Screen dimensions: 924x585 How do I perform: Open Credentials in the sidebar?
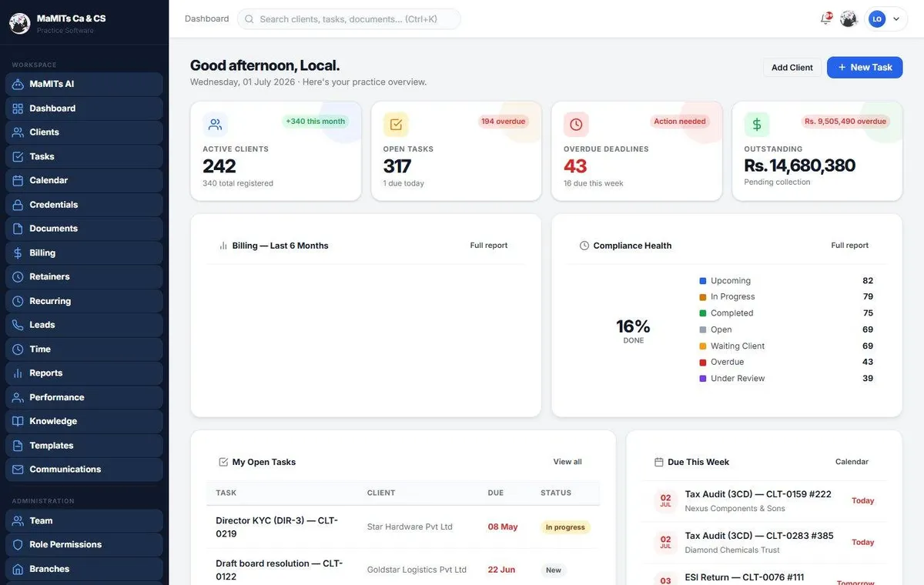84,205
